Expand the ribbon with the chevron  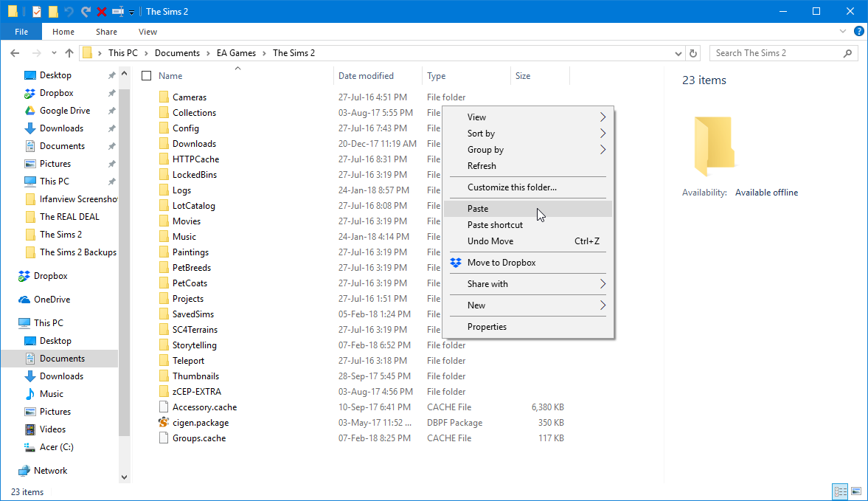(x=842, y=32)
